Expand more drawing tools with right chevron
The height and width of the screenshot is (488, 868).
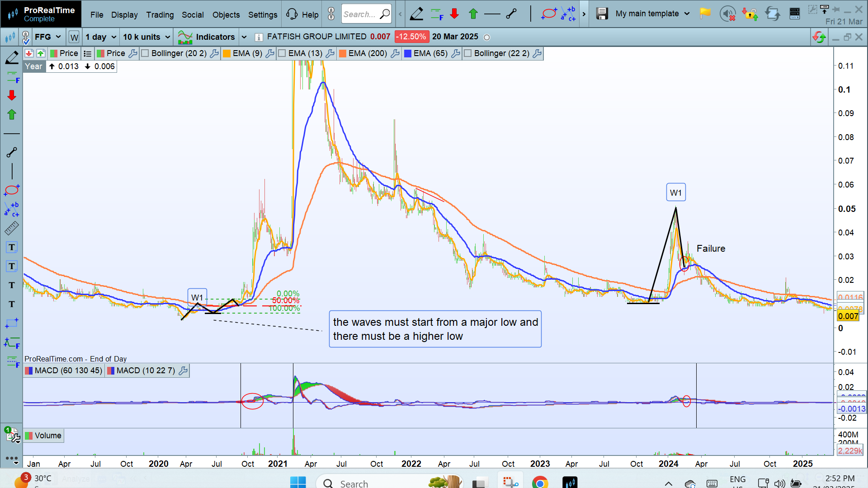(x=584, y=14)
